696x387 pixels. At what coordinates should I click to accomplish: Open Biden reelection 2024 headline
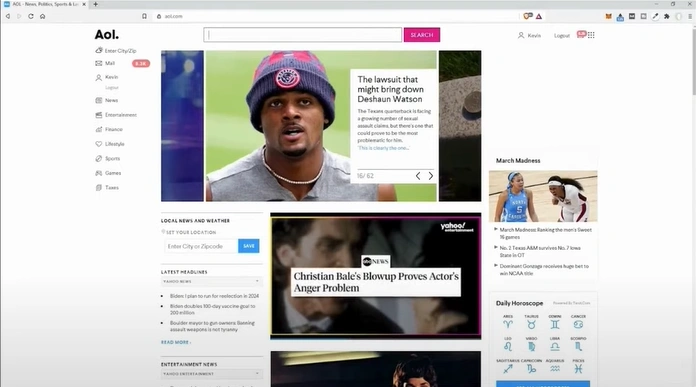214,296
